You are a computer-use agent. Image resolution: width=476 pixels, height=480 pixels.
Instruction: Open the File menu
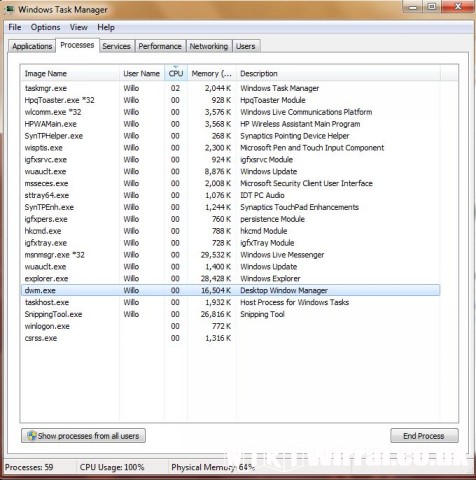click(15, 27)
